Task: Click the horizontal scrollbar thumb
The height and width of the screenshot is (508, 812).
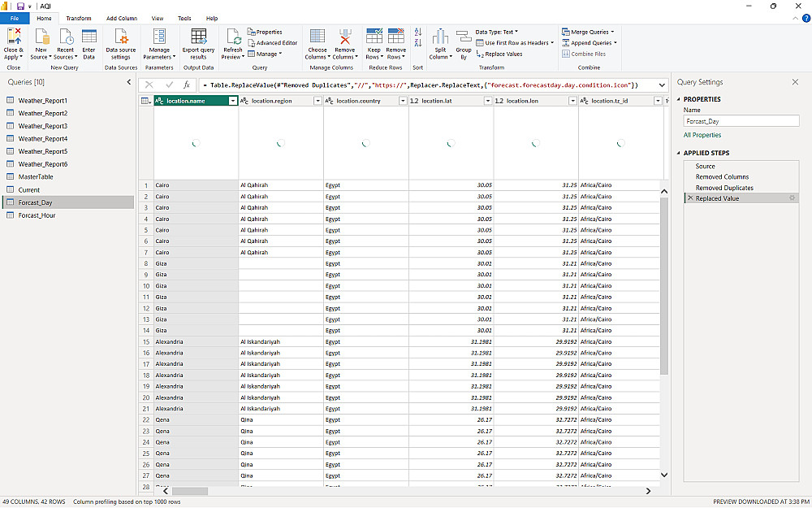Action: tap(190, 491)
